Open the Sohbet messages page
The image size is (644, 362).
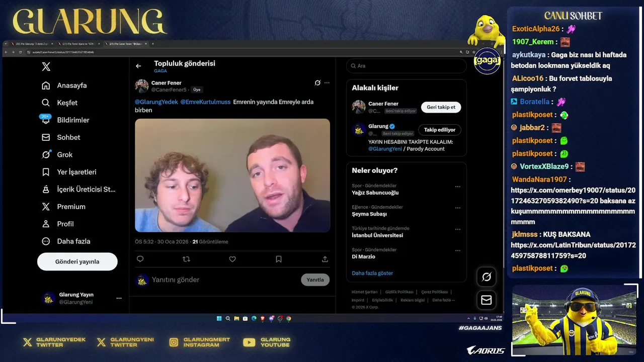pyautogui.click(x=61, y=137)
